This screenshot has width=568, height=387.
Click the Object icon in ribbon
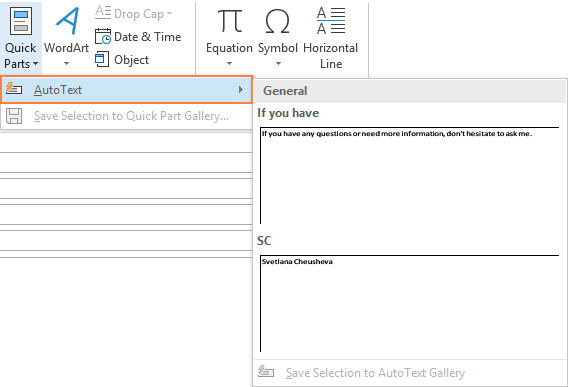[102, 59]
